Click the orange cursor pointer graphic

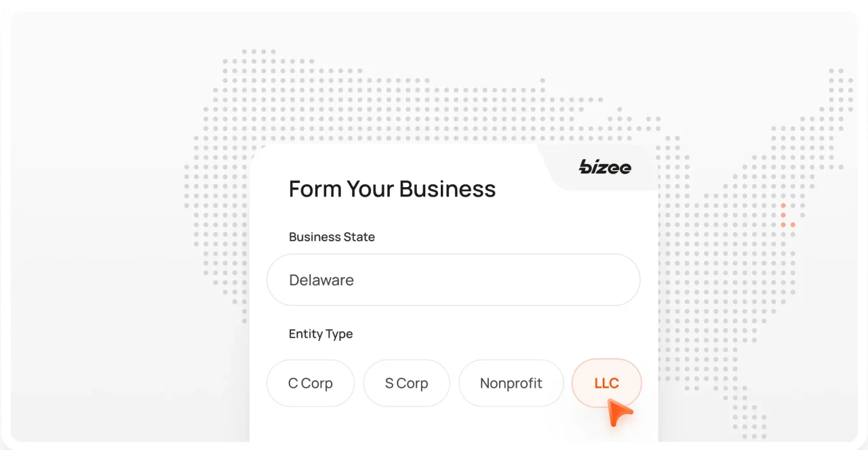618,412
